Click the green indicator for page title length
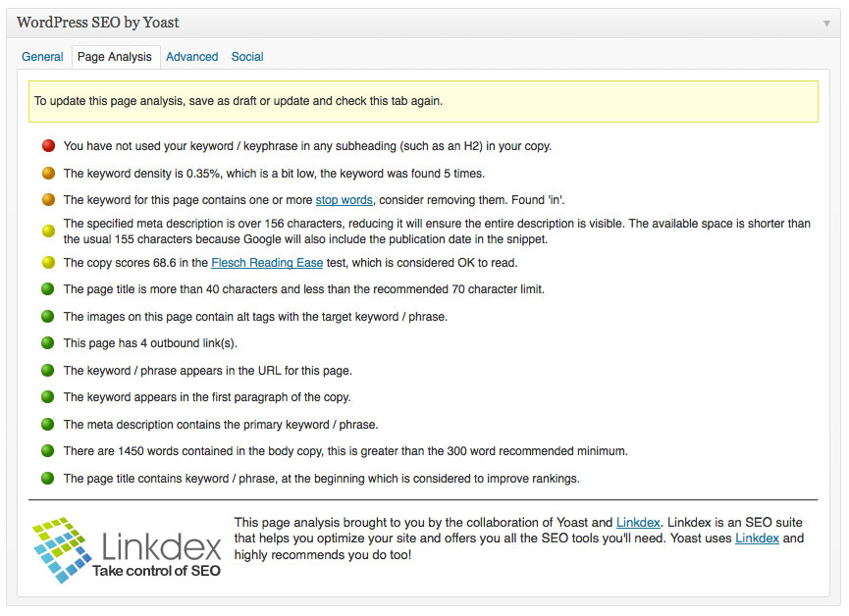Viewport: 849px width, 616px height. (48, 289)
